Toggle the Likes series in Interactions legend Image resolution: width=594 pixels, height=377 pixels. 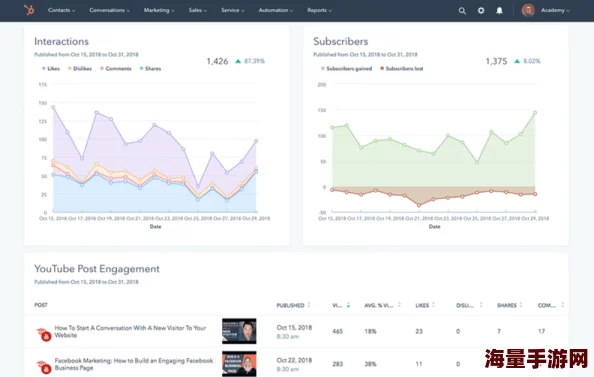pos(51,69)
